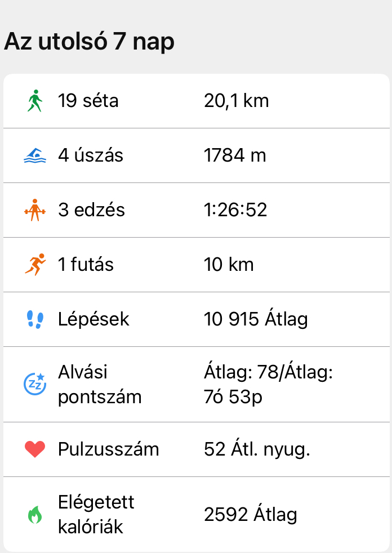Tap the red heart icon
Screen dimensions: 392x553
(x=35, y=449)
